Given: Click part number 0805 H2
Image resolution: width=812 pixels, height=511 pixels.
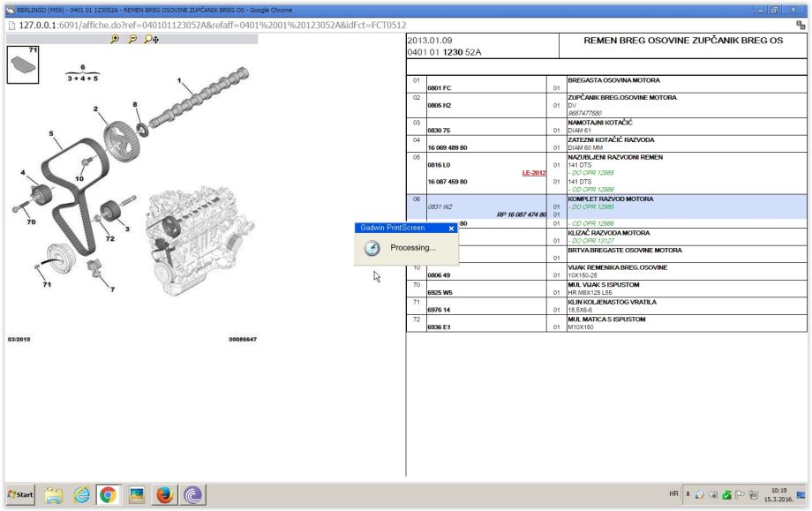Looking at the screenshot, I should pyautogui.click(x=440, y=104).
